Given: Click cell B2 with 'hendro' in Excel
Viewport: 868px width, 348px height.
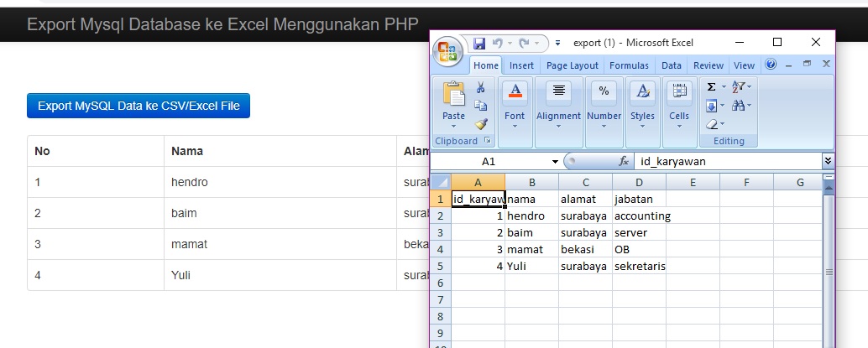Looking at the screenshot, I should 532,216.
